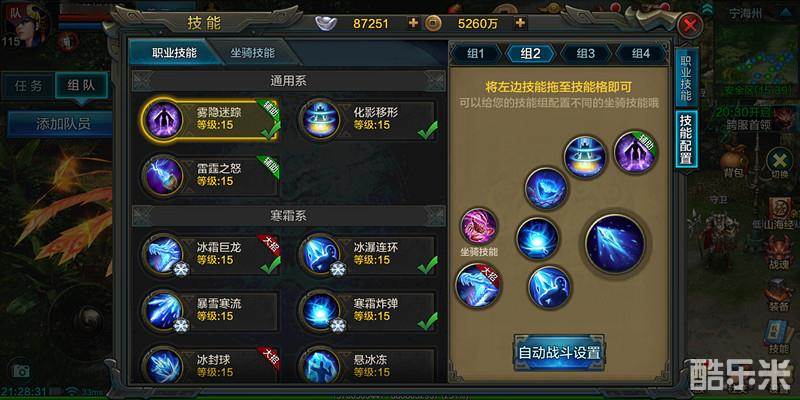Tap the large main attack skill slot
800x400 pixels.
coord(615,244)
